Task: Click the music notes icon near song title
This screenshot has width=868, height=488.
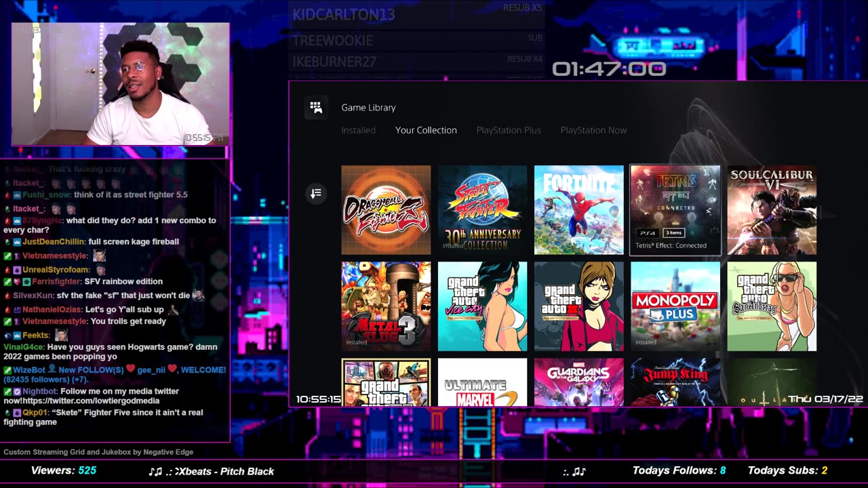Action: tap(155, 471)
